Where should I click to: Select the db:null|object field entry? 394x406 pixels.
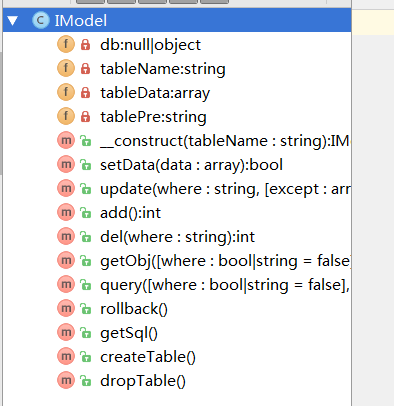(150, 45)
